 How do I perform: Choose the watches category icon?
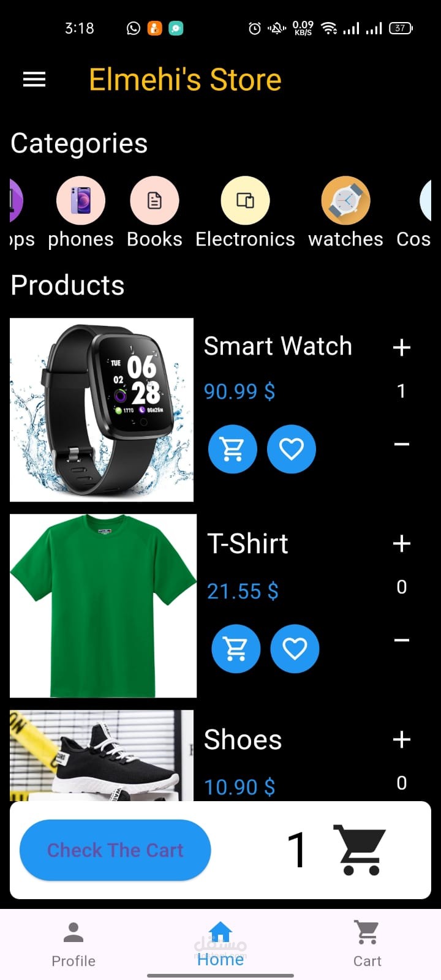point(345,201)
